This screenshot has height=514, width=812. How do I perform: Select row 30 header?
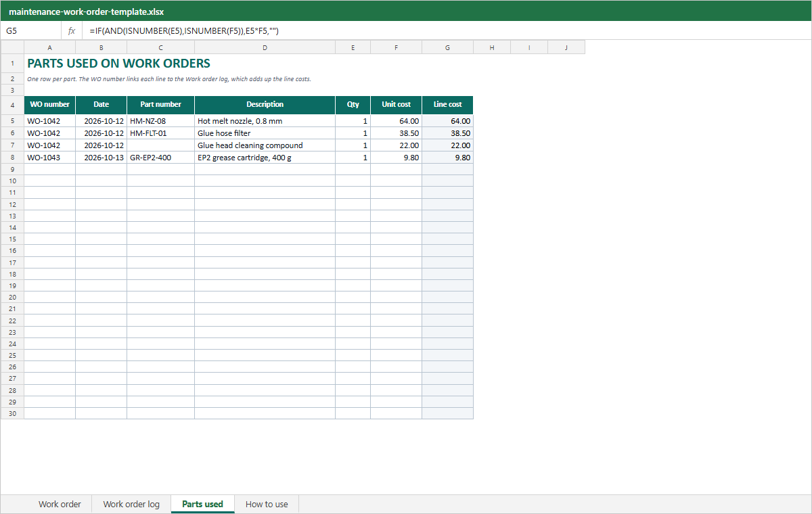[x=12, y=413]
